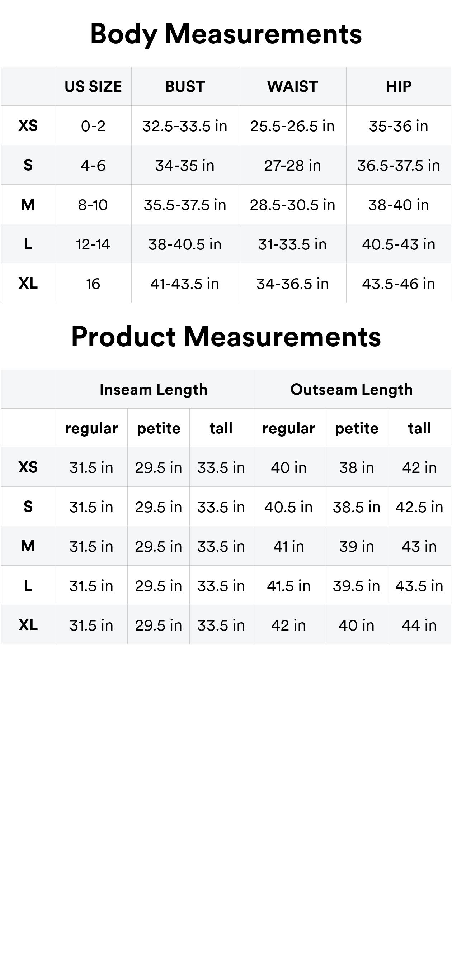Click the Product Measurements heading
The image size is (452, 980).
pyautogui.click(x=226, y=337)
